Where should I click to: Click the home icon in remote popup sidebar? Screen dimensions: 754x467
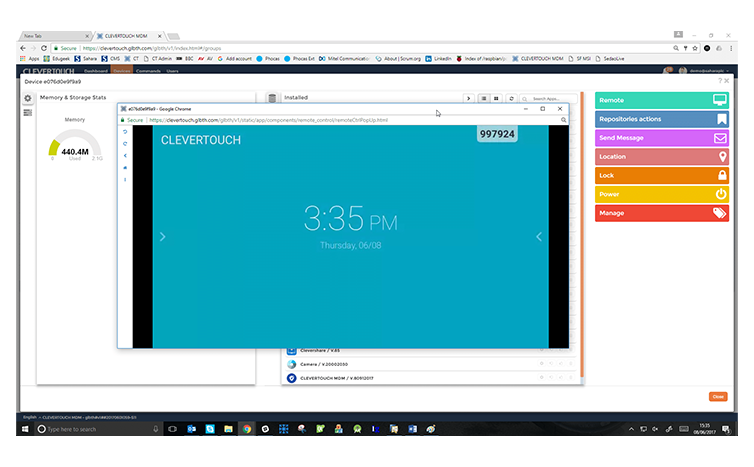pos(125,167)
